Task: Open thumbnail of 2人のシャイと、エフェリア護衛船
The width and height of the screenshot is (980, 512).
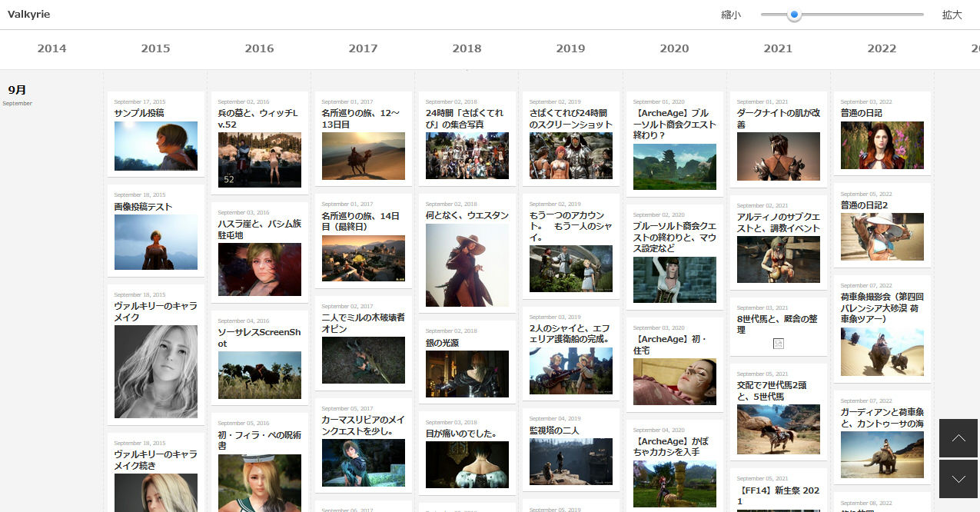Action: pos(571,371)
